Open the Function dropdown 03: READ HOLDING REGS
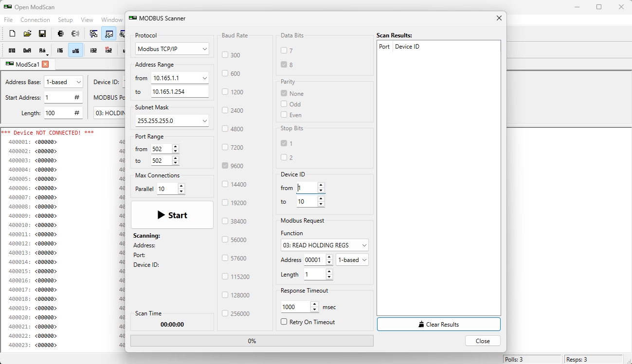This screenshot has width=632, height=364. click(325, 245)
